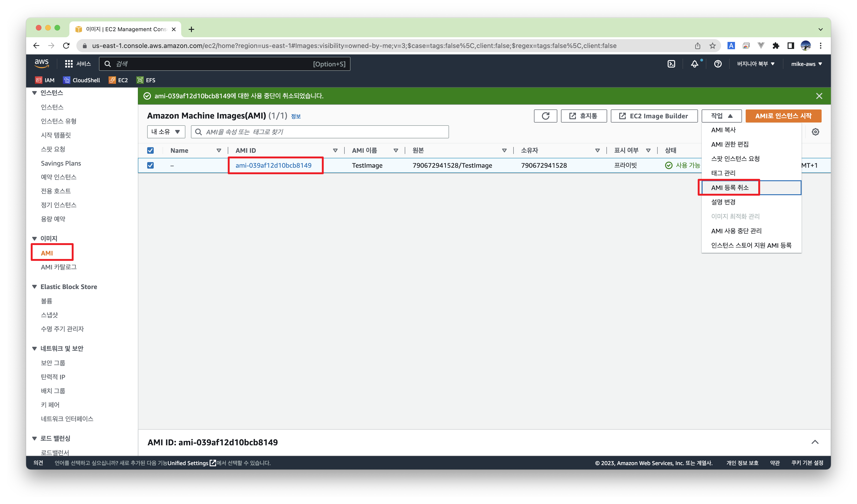The width and height of the screenshot is (857, 504).
Task: Toggle the select-all AMIs header checkbox
Action: point(150,150)
